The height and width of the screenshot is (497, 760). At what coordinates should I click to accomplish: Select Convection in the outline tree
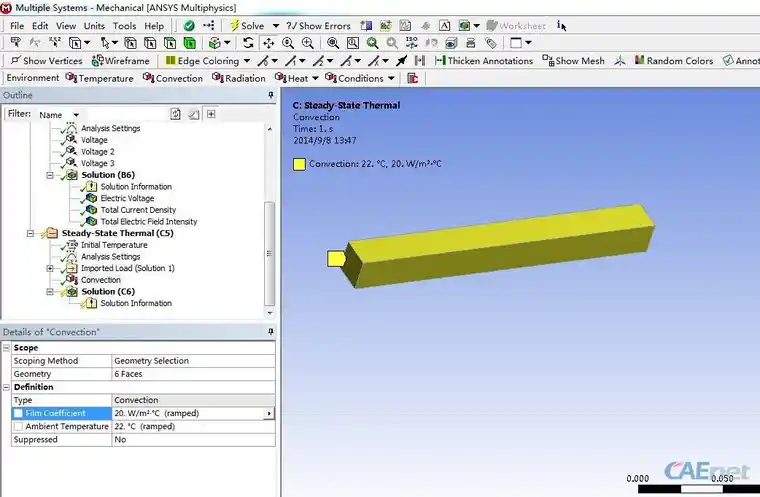(100, 280)
